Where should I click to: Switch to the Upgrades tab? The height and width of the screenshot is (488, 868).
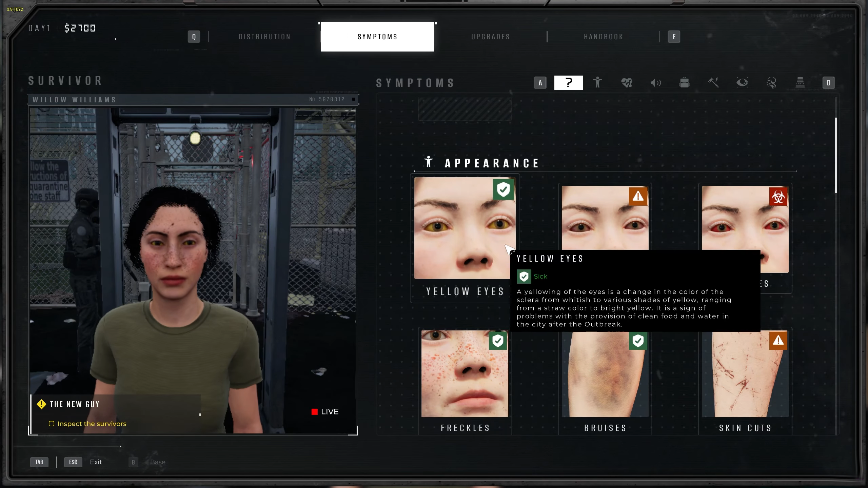[491, 37]
